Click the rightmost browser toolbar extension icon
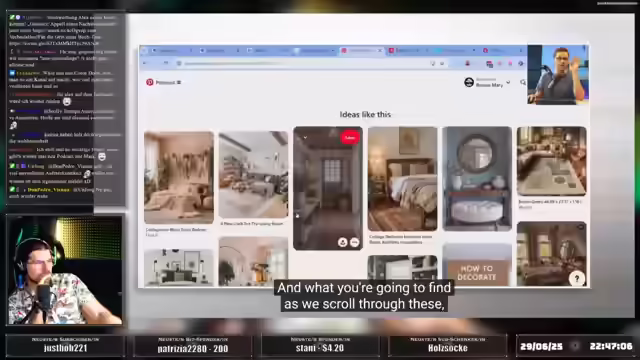The width and height of the screenshot is (640, 360). click(521, 63)
